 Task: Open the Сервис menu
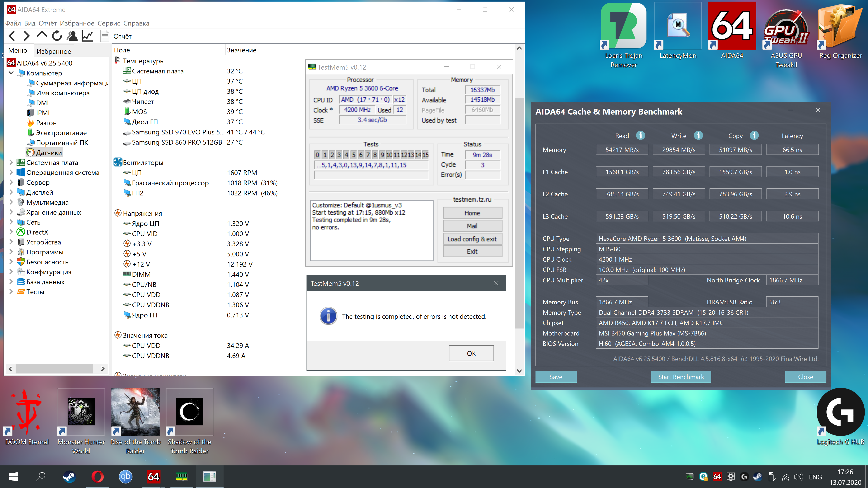click(108, 23)
